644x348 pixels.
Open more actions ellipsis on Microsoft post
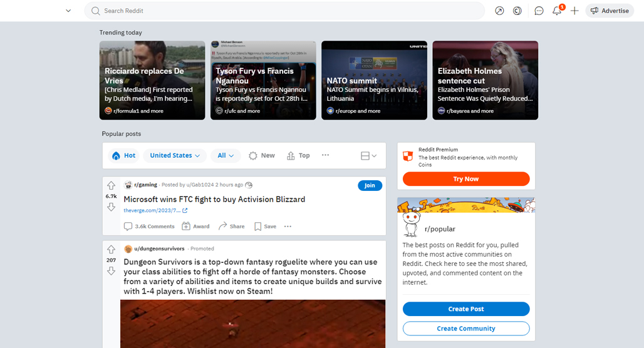[x=288, y=227]
